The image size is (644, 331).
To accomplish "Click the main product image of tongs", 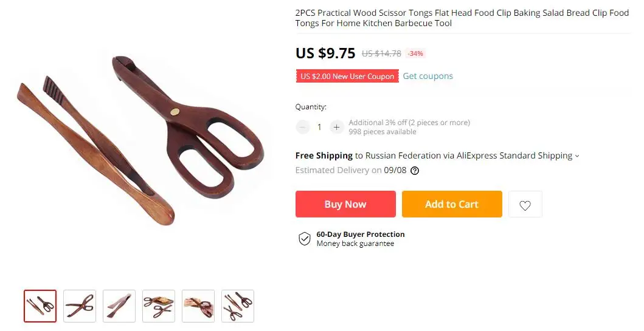I will coord(140,140).
